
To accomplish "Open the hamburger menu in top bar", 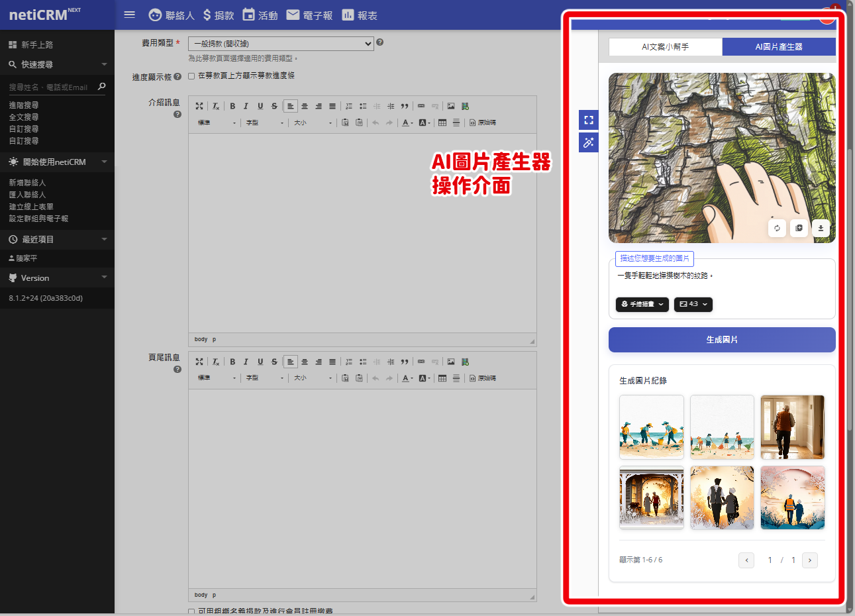I will coord(130,15).
